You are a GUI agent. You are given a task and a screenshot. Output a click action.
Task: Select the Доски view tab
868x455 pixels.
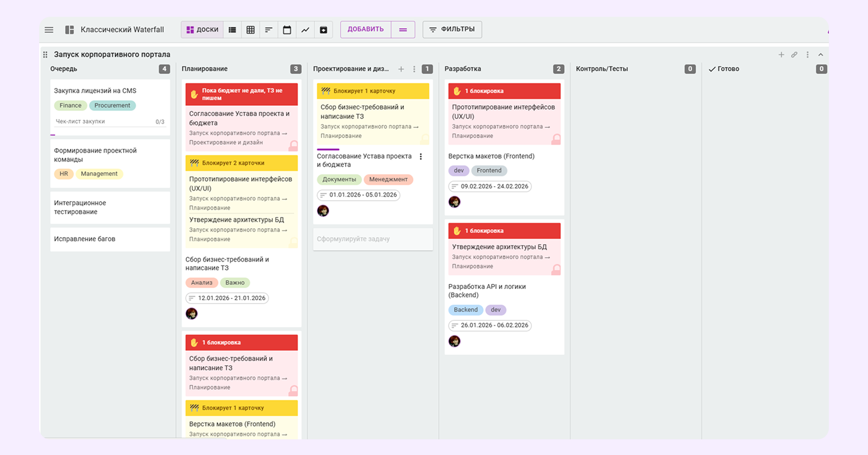pos(202,30)
